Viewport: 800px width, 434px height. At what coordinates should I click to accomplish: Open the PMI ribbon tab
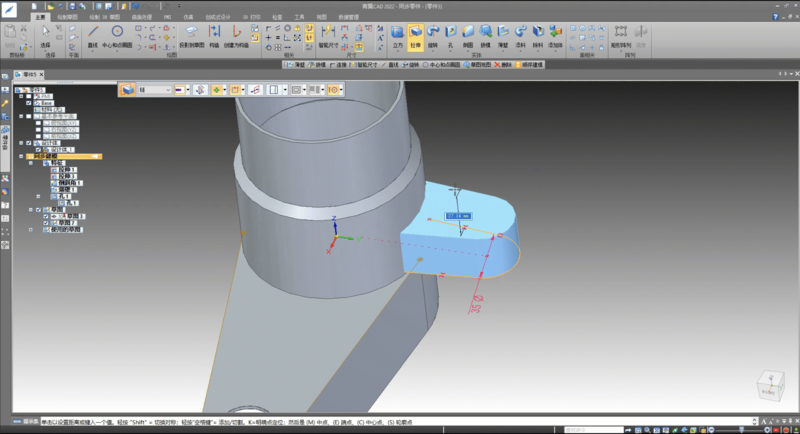click(167, 17)
